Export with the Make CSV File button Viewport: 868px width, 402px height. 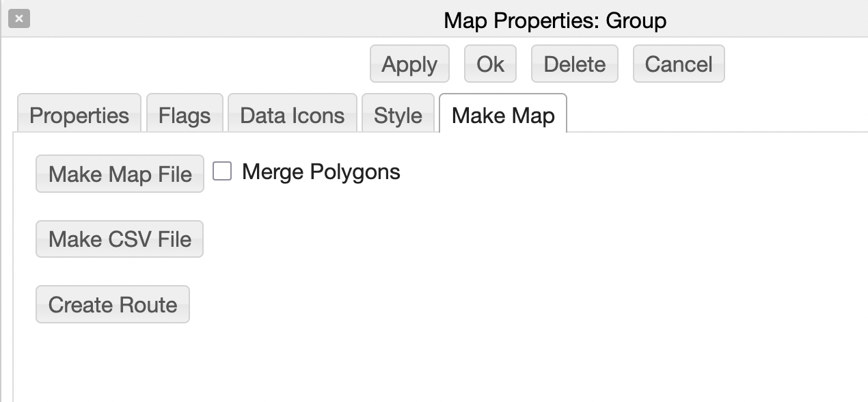(120, 239)
